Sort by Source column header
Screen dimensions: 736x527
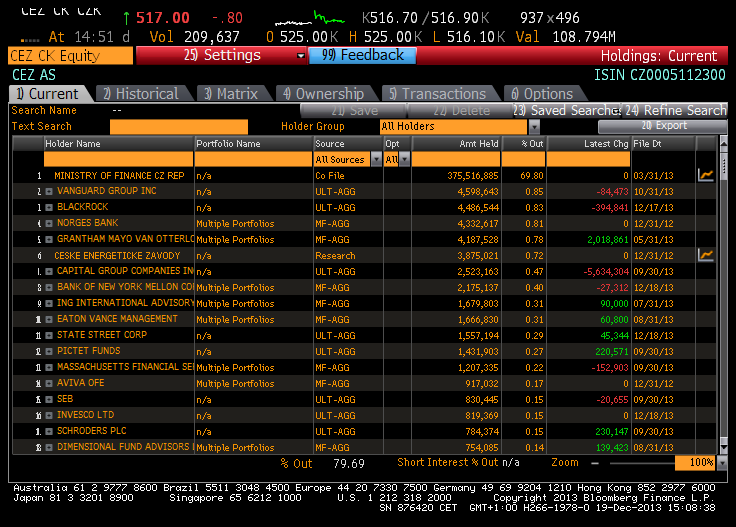[x=348, y=144]
